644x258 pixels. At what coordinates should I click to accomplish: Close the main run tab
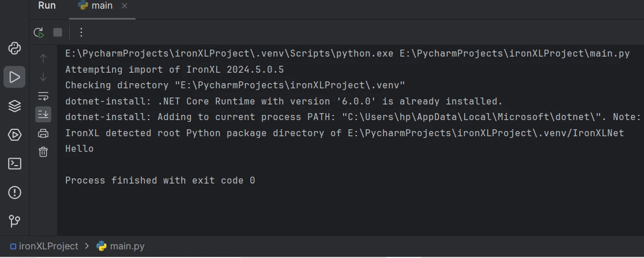click(x=125, y=6)
